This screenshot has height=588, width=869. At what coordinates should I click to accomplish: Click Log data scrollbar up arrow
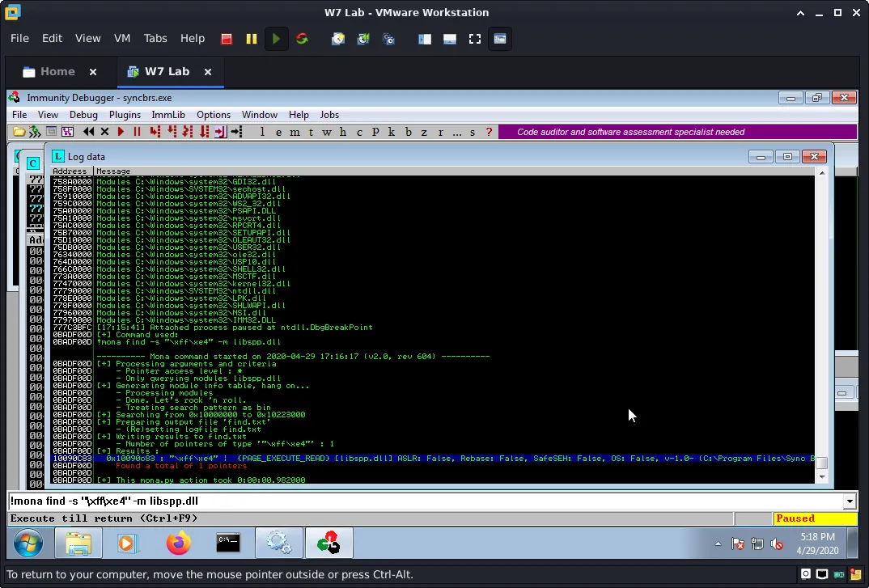pyautogui.click(x=822, y=173)
